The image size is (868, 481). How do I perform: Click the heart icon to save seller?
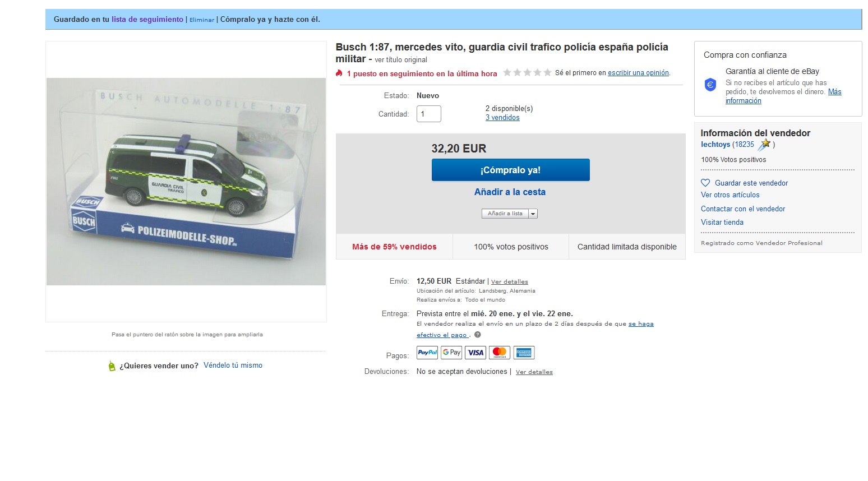pos(705,183)
